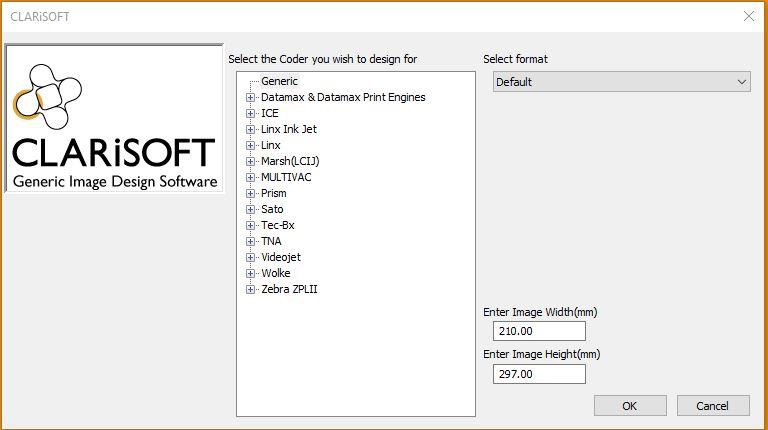The width and height of the screenshot is (768, 430).
Task: Choose TNA in the coder list
Action: 271,242
